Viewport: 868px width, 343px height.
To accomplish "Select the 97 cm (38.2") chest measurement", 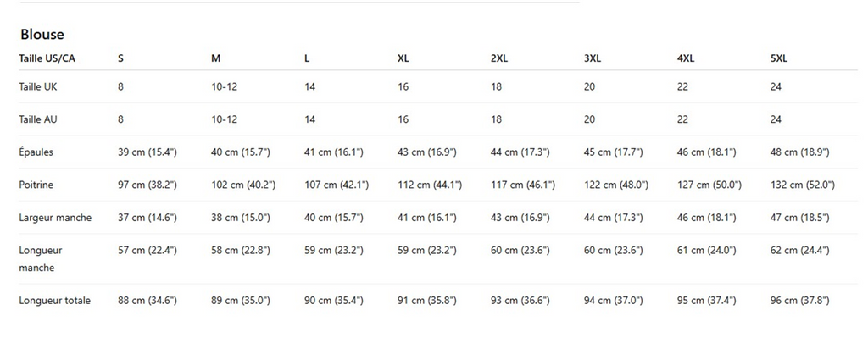I will click(147, 185).
